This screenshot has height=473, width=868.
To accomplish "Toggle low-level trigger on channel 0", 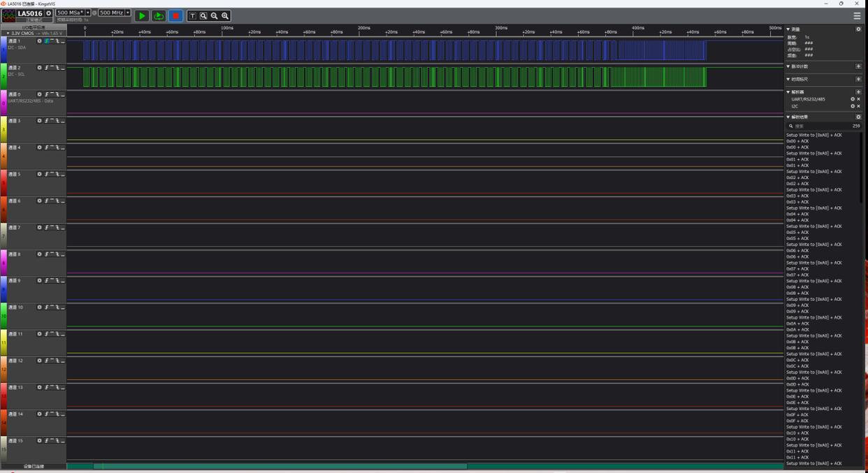I will point(62,94).
